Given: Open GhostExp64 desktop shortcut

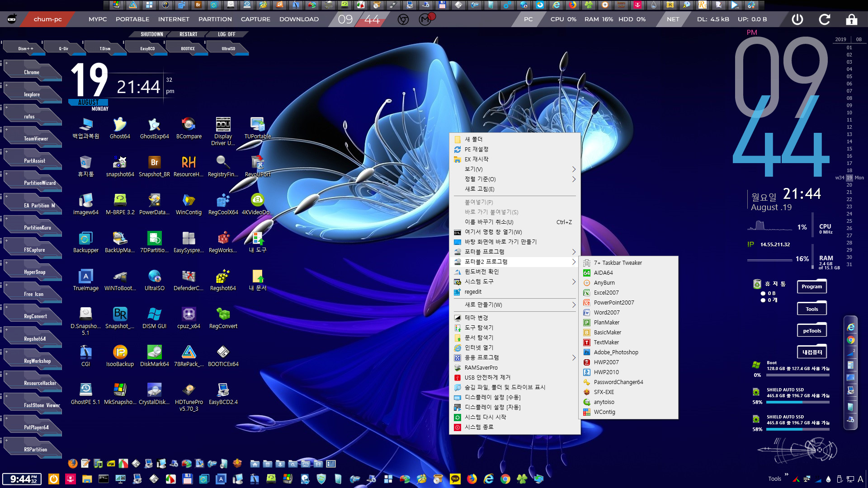Looking at the screenshot, I should pyautogui.click(x=154, y=128).
